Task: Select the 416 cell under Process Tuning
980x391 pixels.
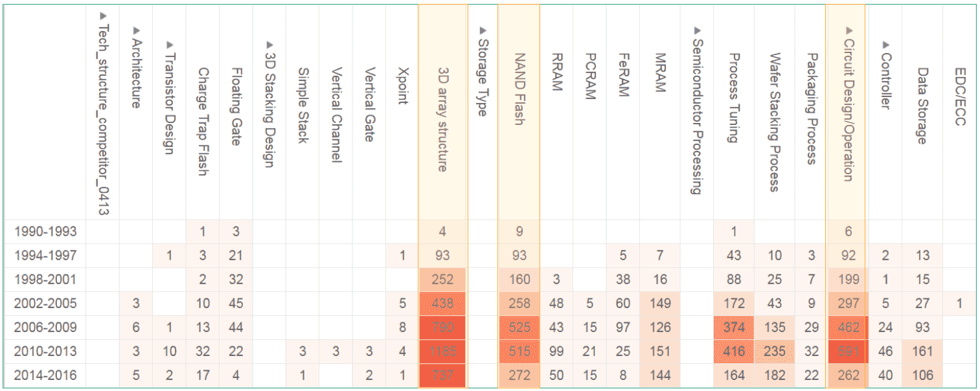Action: coord(734,352)
